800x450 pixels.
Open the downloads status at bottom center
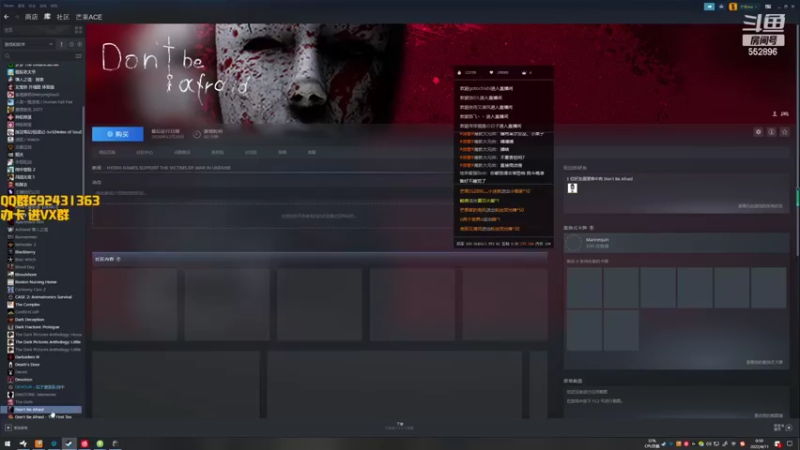click(x=399, y=426)
